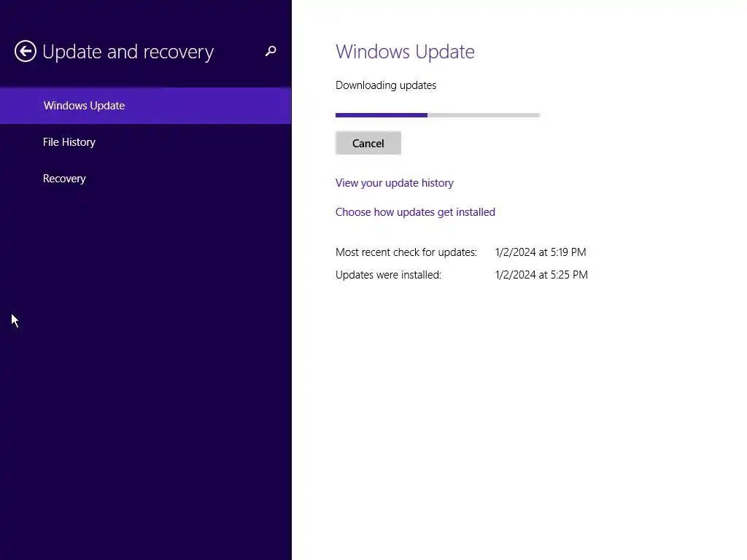Click 'Most recent check for updates:' label
This screenshot has width=747, height=560.
[406, 252]
